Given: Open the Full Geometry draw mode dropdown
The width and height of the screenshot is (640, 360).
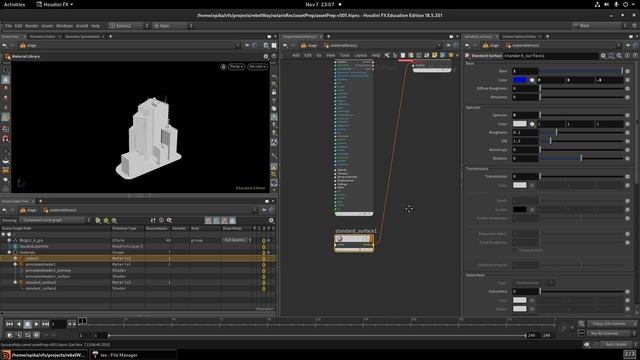Looking at the screenshot, I should [x=237, y=240].
